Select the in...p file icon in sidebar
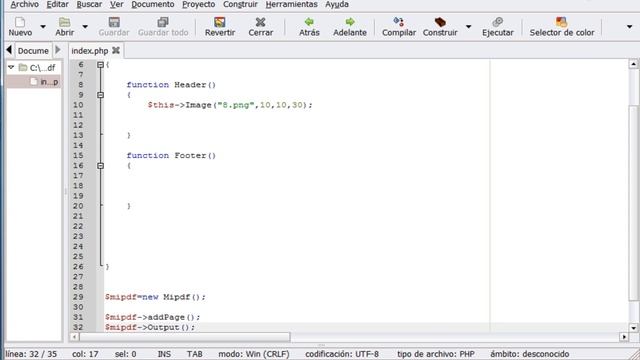Image resolution: width=640 pixels, height=360 pixels. tap(34, 82)
